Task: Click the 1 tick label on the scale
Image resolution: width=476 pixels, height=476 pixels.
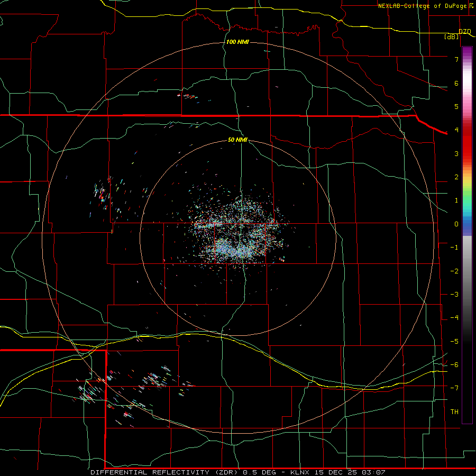Action: (456, 200)
